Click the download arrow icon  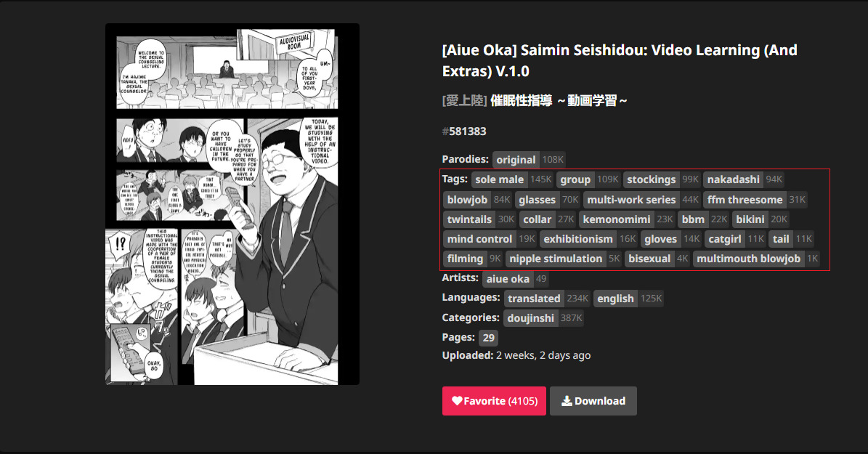567,401
